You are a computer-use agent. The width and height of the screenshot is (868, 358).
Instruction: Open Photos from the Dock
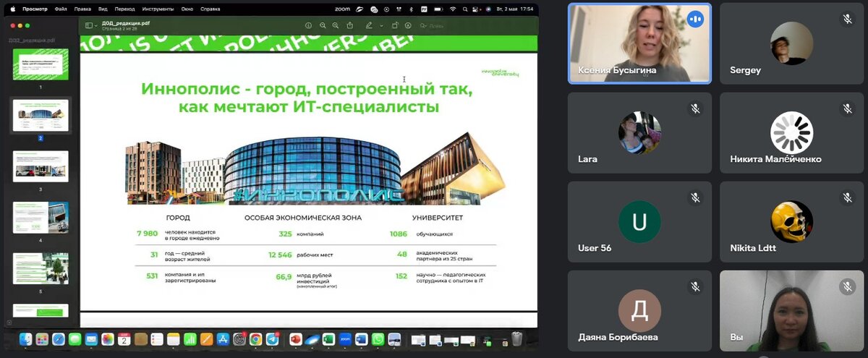click(108, 338)
